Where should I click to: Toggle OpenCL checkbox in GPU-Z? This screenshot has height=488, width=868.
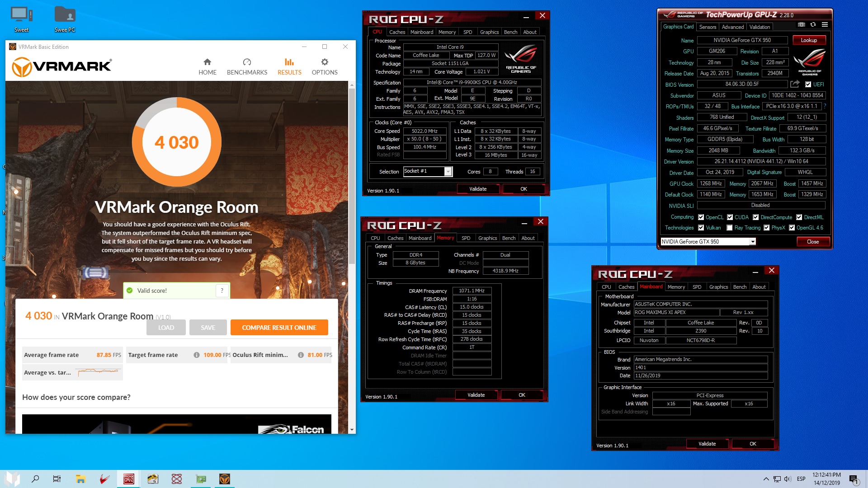701,217
